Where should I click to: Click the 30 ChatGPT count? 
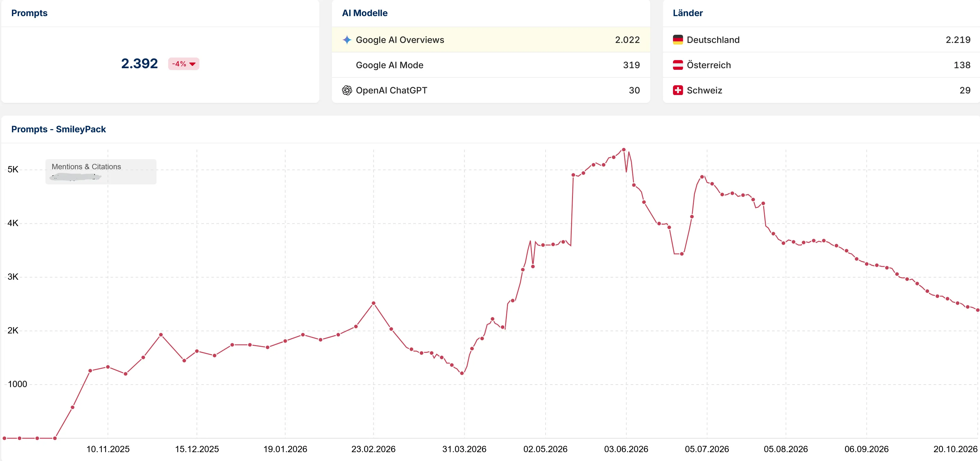[634, 90]
